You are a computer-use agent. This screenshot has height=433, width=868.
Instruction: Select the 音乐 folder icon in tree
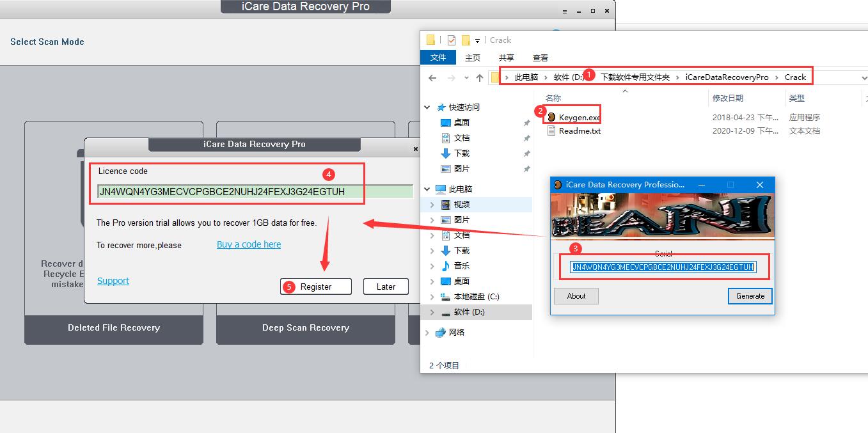(446, 266)
